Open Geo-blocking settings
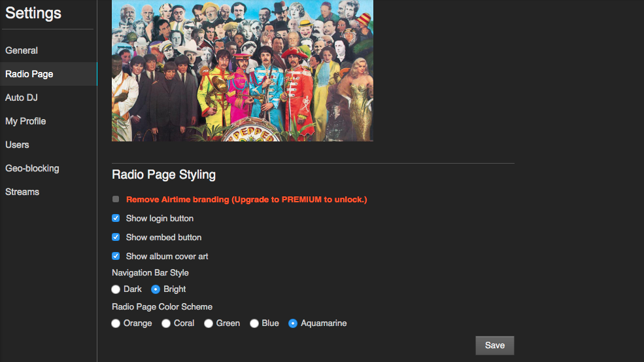This screenshot has width=644, height=362. [x=32, y=168]
